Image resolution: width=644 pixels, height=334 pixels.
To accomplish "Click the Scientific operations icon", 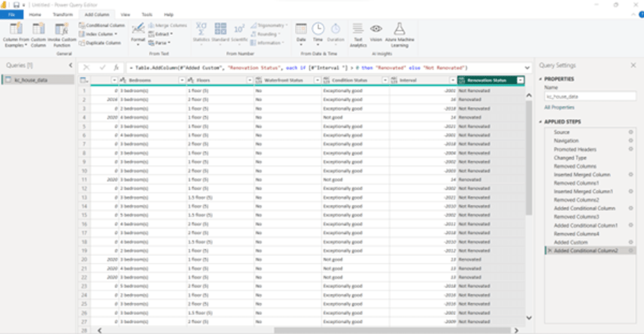I will coord(239,30).
